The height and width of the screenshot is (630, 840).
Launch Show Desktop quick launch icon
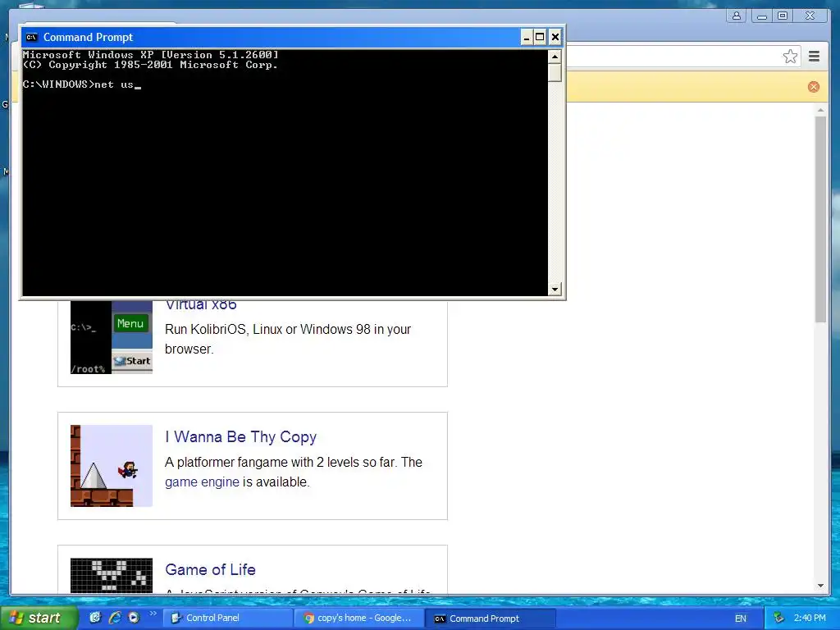tap(95, 618)
